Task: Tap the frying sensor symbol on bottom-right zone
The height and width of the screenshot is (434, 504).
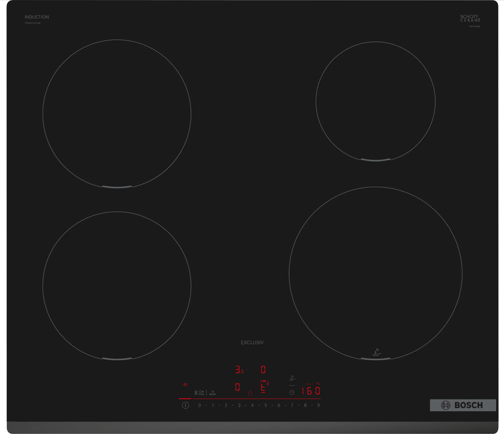Action: coord(377,351)
